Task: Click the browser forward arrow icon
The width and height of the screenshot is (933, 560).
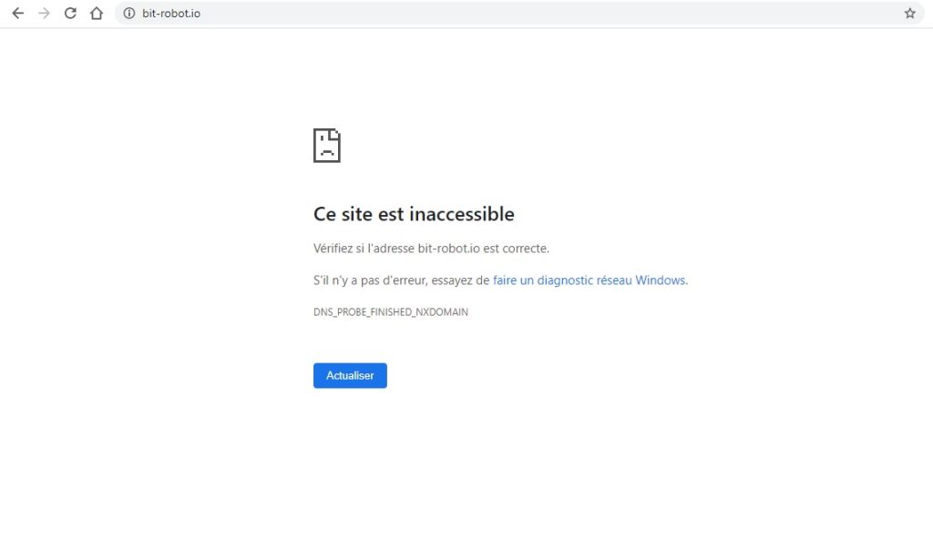Action: pos(43,14)
